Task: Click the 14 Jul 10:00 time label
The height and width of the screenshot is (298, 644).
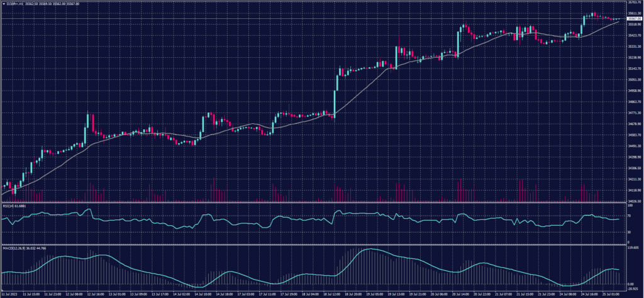Action: (x=203, y=294)
